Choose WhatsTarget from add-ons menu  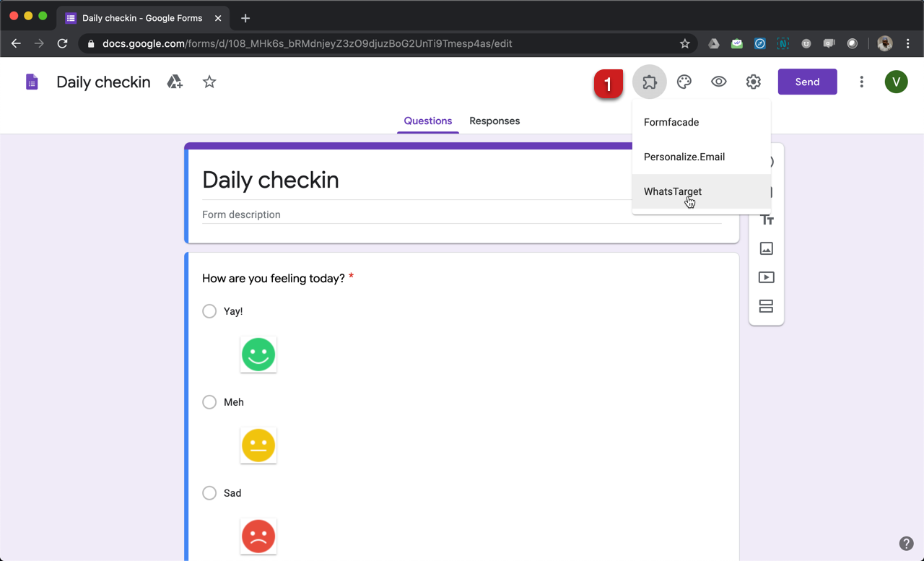(x=673, y=191)
